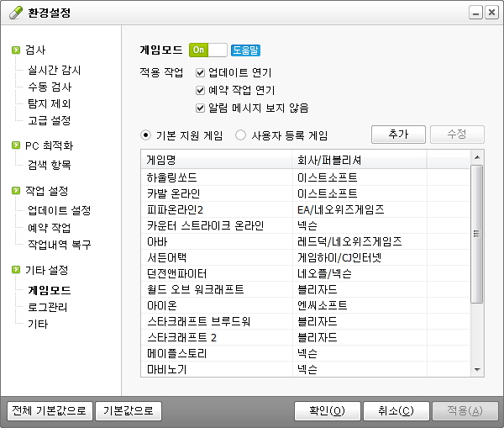Select the 기본 지원 게임 radio option
504x428 pixels.
[x=146, y=135]
